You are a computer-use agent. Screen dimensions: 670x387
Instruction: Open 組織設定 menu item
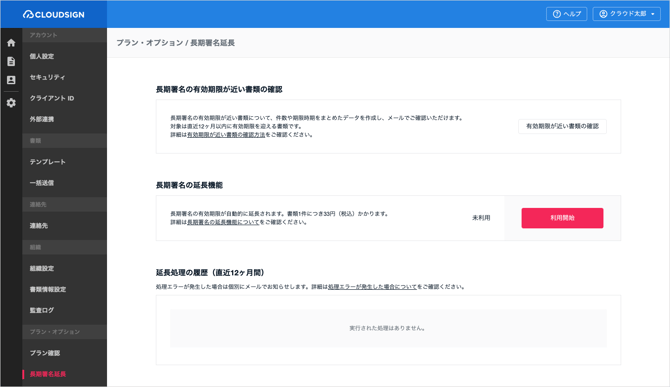click(x=42, y=268)
